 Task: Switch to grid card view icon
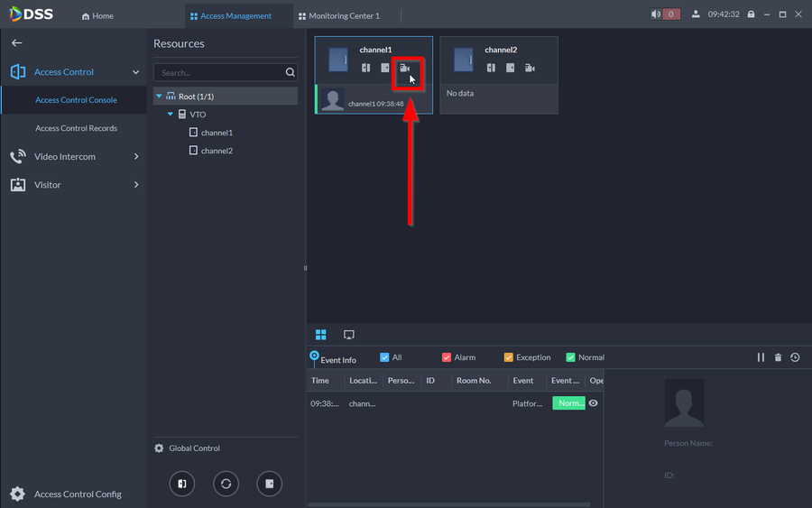click(x=321, y=335)
